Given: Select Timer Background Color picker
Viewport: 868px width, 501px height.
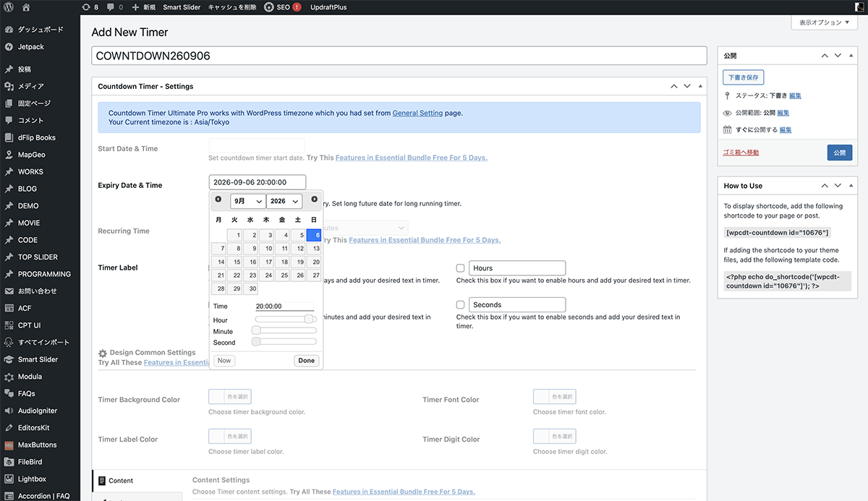Looking at the screenshot, I should point(229,396).
